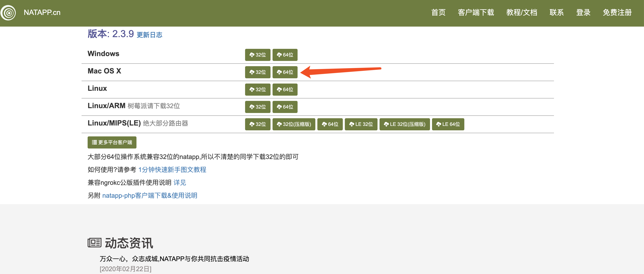Click the [2020年02月22日] date text
The height and width of the screenshot is (274, 644).
coord(126,269)
